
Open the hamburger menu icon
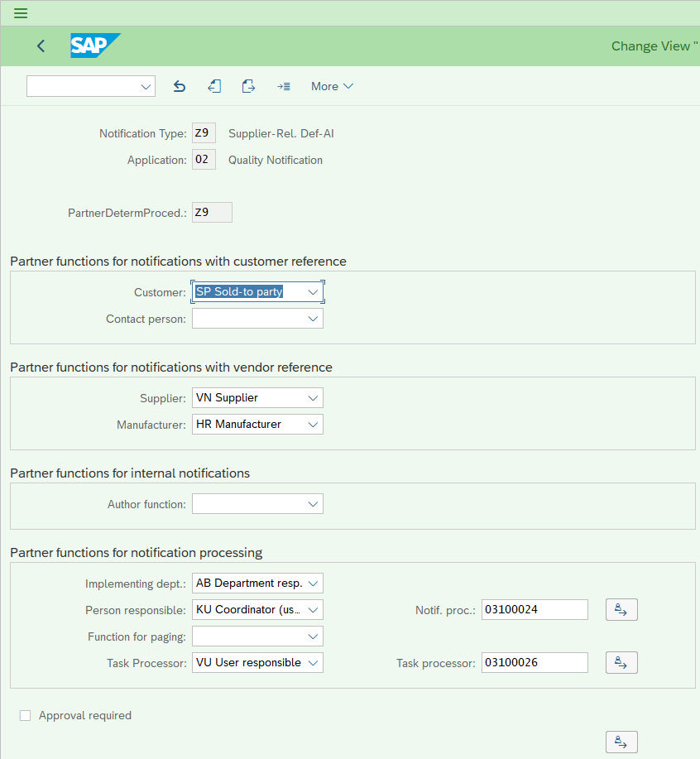[21, 13]
